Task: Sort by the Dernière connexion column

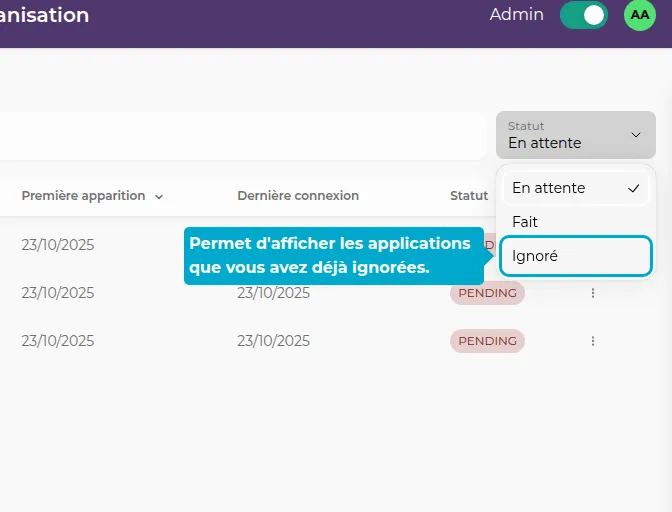Action: pyautogui.click(x=298, y=196)
